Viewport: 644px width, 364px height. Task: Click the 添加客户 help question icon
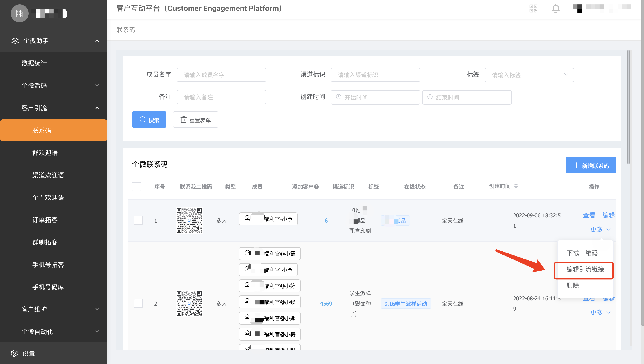316,187
